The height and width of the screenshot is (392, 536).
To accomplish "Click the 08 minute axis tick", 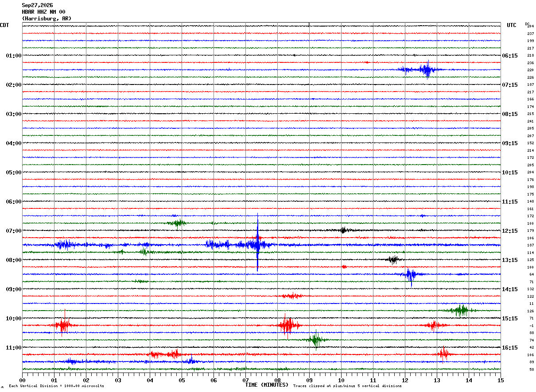I will [277, 380].
